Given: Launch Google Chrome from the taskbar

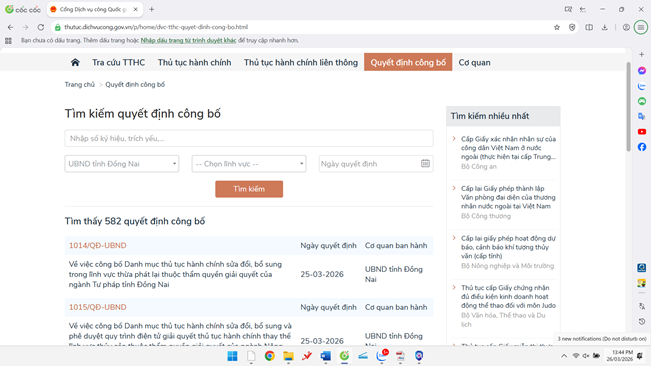Looking at the screenshot, I should (x=269, y=356).
